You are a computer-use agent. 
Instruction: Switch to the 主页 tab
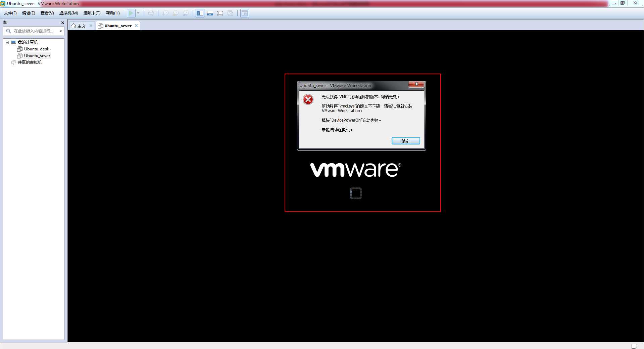click(79, 26)
